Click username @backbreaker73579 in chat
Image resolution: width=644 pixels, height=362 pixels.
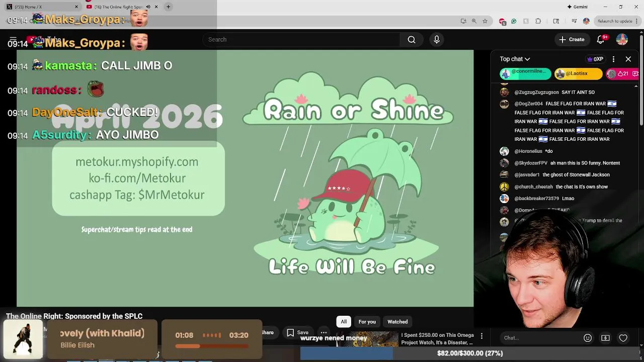click(536, 199)
